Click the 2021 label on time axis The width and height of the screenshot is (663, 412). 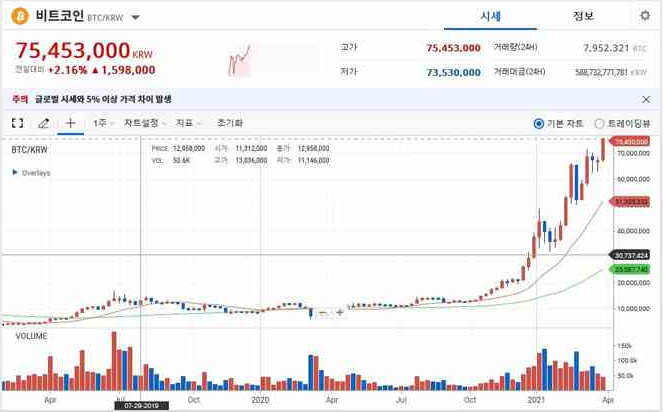coord(537,399)
